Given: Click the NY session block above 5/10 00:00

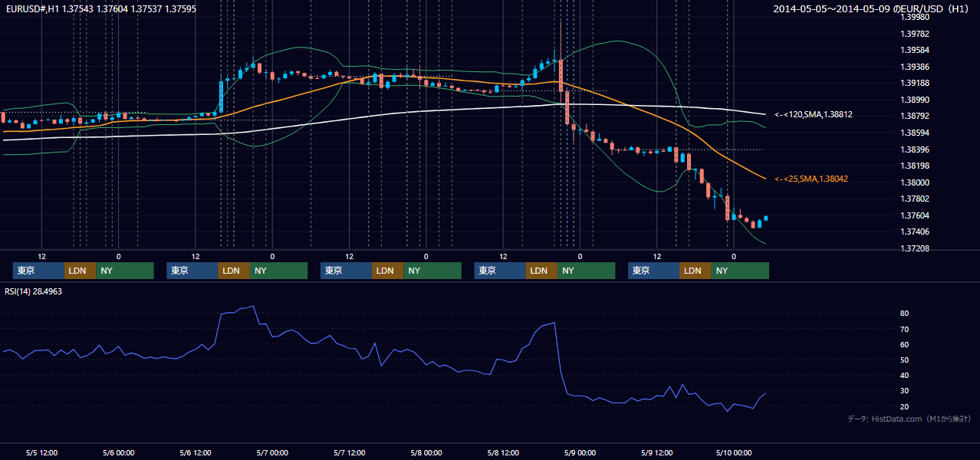Looking at the screenshot, I should point(740,271).
